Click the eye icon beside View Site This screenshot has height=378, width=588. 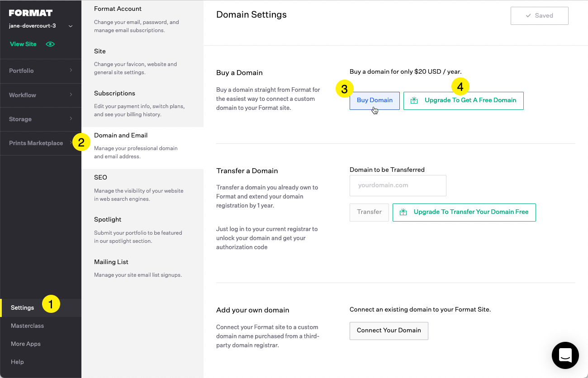coord(50,44)
